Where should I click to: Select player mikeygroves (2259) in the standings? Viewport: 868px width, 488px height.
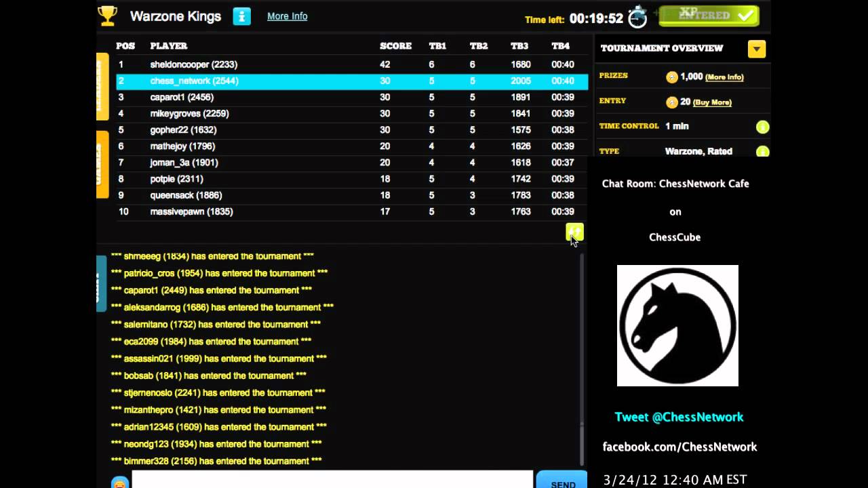coord(352,114)
